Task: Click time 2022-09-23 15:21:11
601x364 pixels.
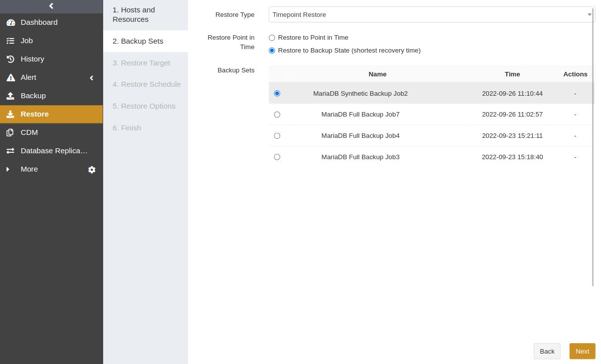Action: pyautogui.click(x=512, y=136)
